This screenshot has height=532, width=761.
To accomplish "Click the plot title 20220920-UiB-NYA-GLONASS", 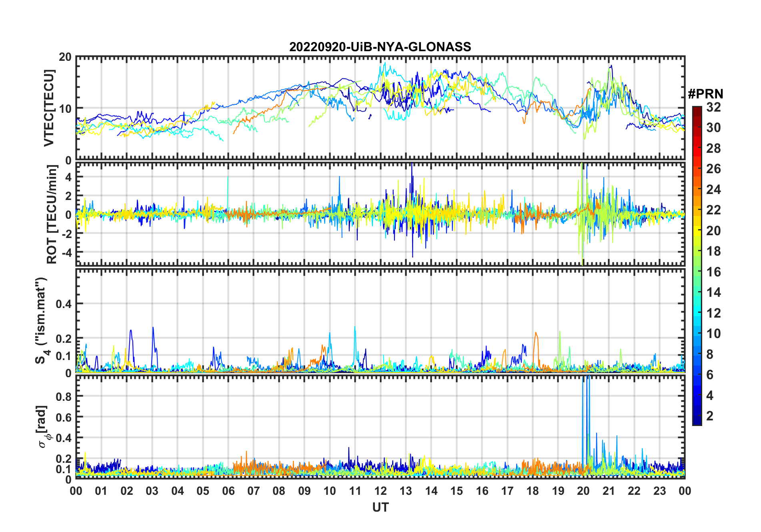I will (380, 47).
